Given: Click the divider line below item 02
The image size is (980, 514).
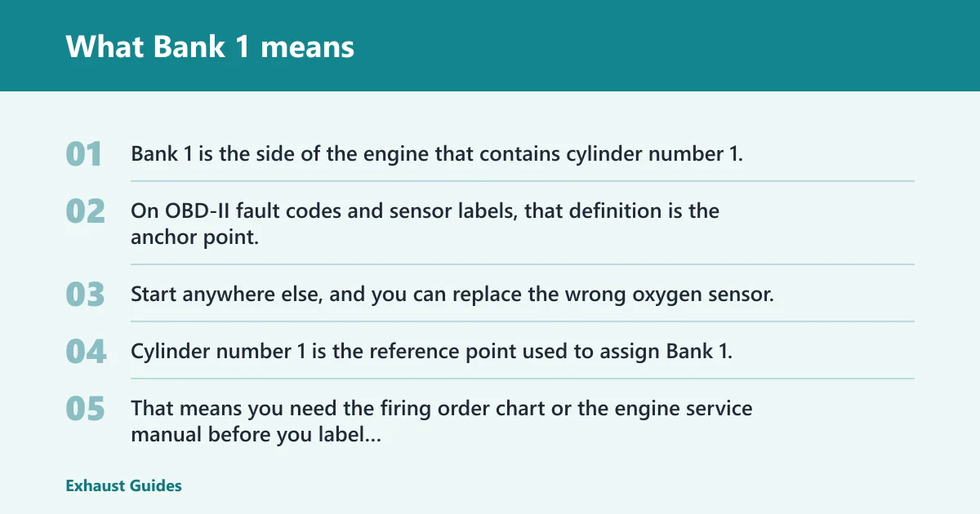Looking at the screenshot, I should tap(523, 264).
